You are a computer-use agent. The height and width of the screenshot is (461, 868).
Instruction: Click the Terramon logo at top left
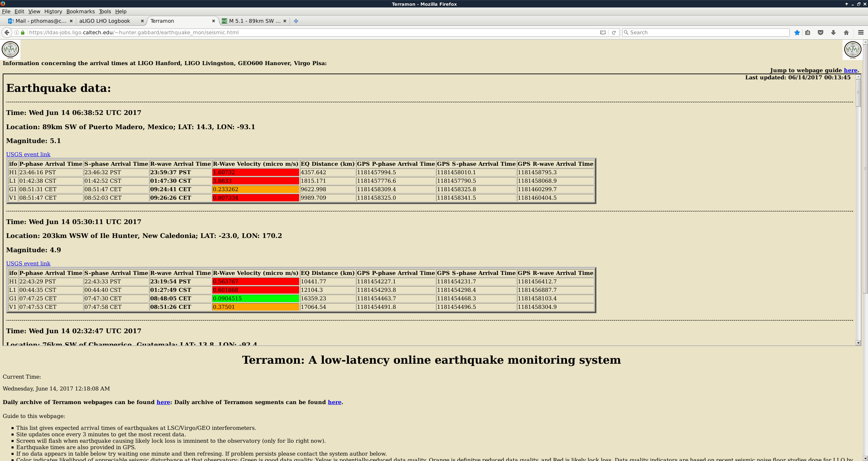[x=10, y=50]
